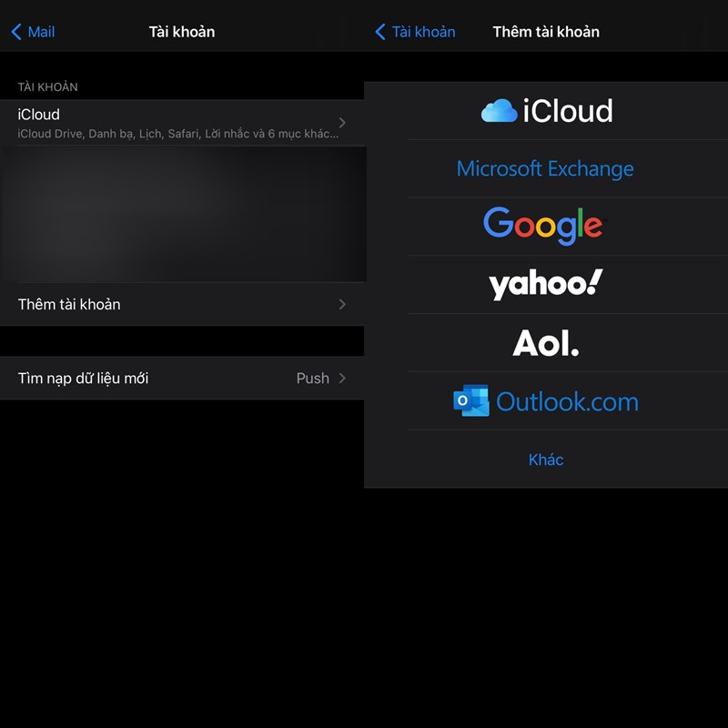
Task: Tap the iCloud cloud logo icon
Action: tap(499, 111)
